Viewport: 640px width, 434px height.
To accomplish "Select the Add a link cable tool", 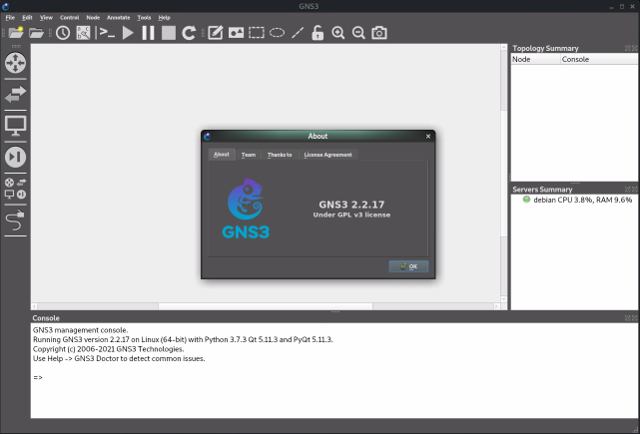I will (16, 220).
